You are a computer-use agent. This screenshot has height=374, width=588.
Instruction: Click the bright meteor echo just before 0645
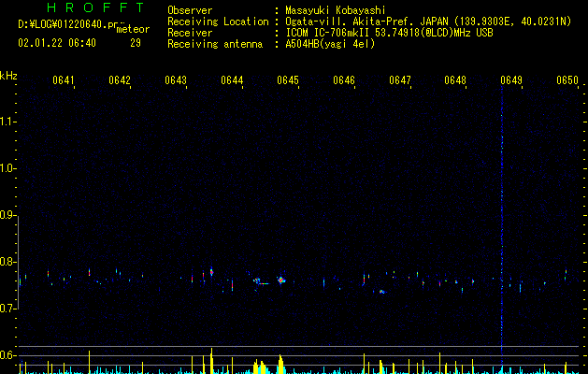pos(280,280)
